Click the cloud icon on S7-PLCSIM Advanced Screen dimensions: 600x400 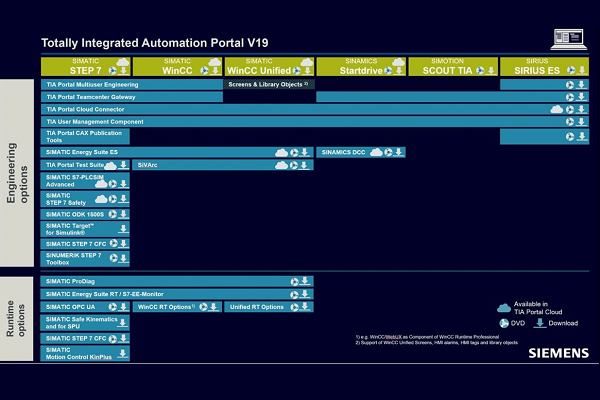[101, 184]
